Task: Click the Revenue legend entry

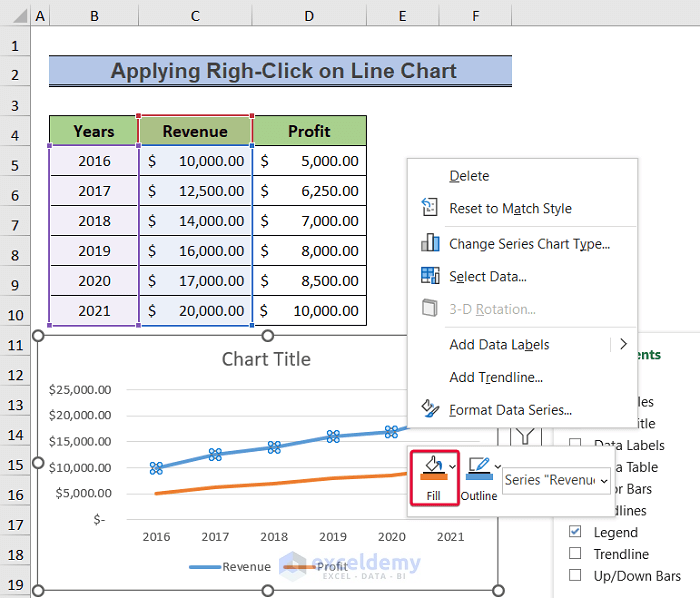Action: tap(230, 567)
